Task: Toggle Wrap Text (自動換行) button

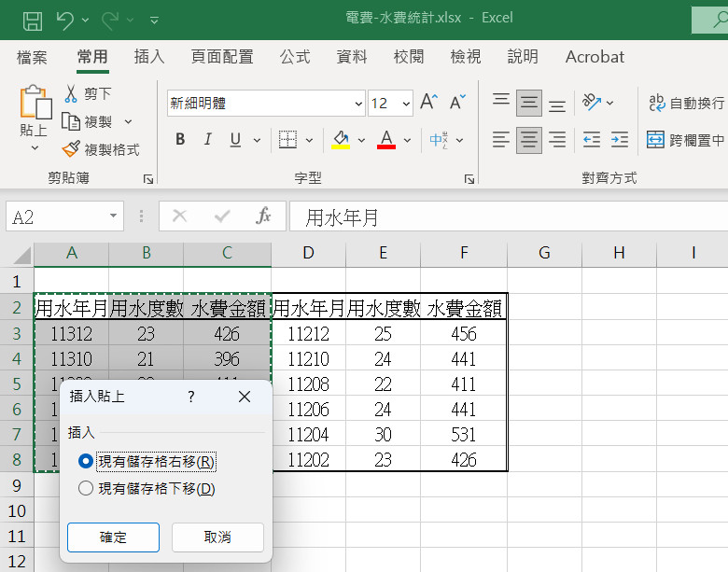Action: [657, 103]
